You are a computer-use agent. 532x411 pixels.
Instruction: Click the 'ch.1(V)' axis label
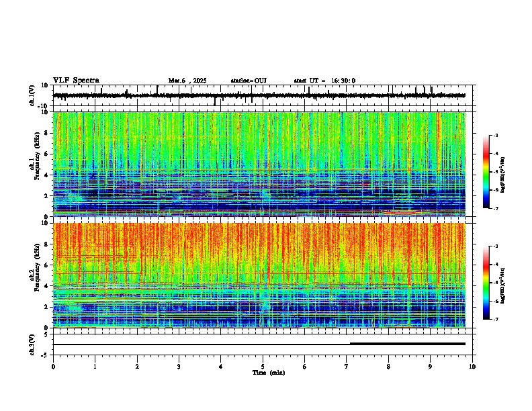pyautogui.click(x=32, y=95)
